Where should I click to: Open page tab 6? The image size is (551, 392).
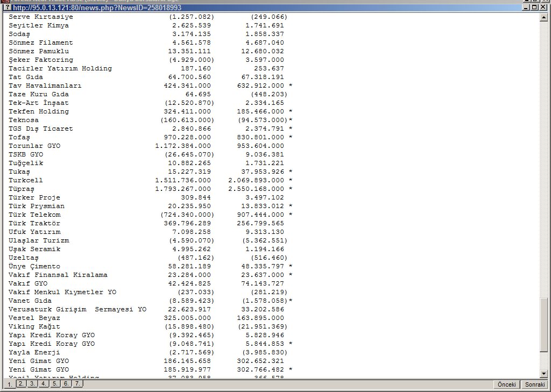(x=66, y=383)
